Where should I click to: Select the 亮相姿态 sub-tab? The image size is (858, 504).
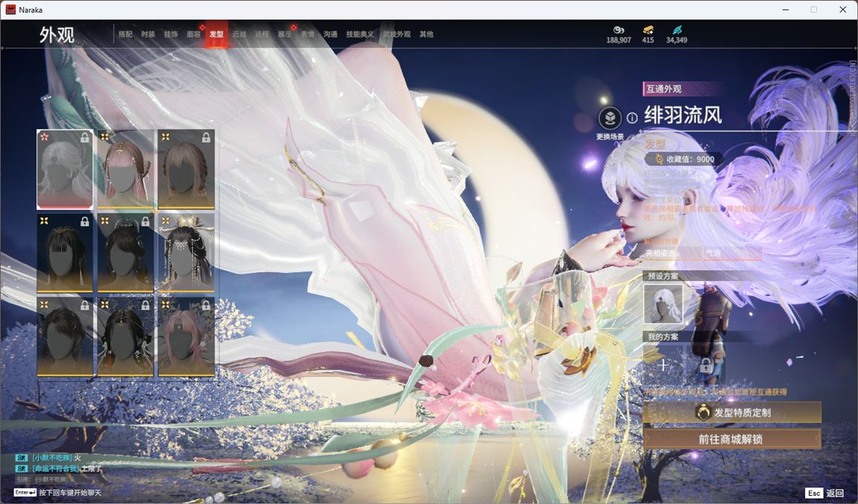coord(673,253)
